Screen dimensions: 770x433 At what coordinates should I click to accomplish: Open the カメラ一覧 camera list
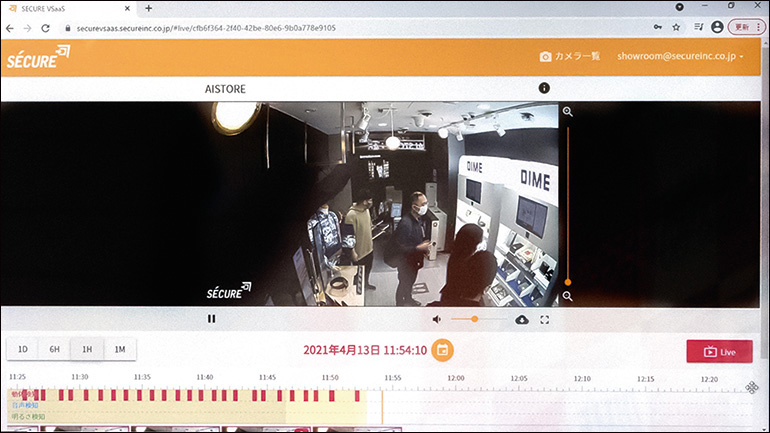coord(570,56)
